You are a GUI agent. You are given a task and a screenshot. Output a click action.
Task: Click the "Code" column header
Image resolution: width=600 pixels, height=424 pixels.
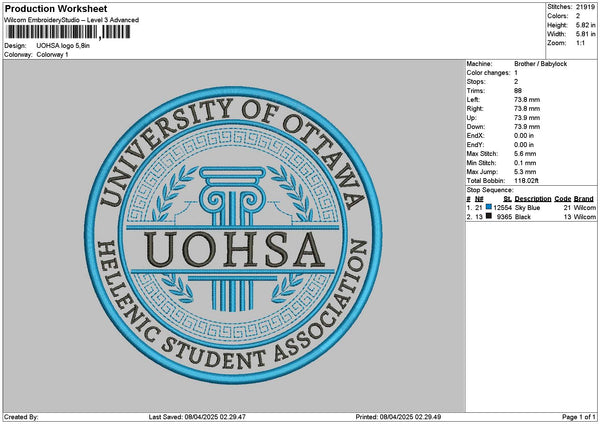[562, 199]
